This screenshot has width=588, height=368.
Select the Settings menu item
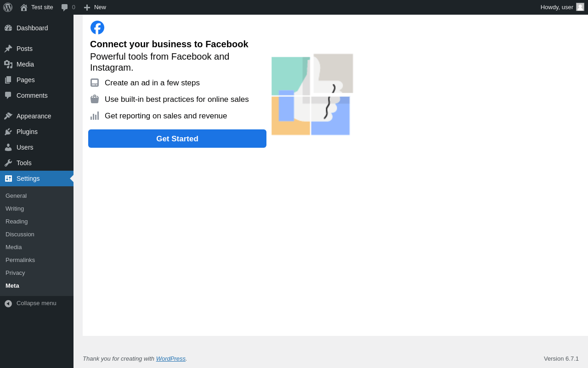37,178
